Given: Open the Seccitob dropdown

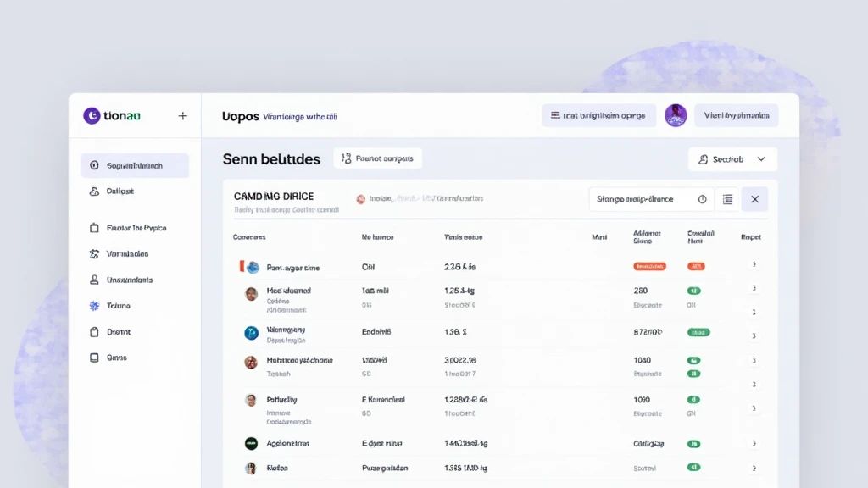Looking at the screenshot, I should click(732, 159).
